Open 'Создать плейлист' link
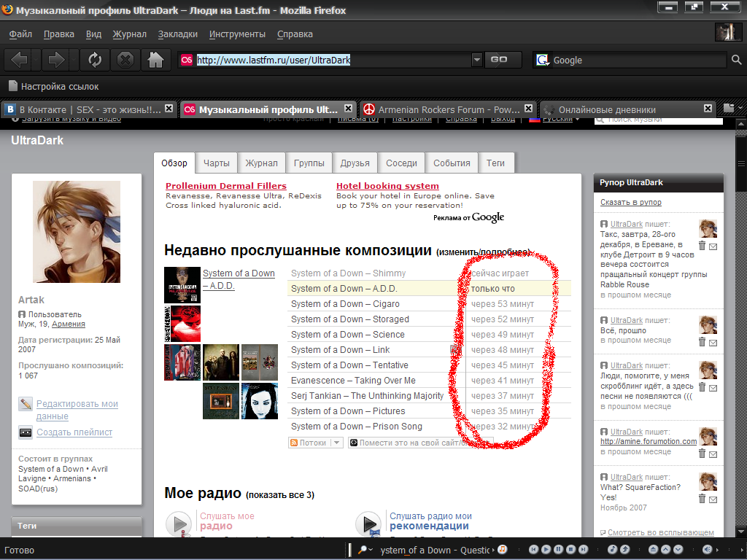This screenshot has height=560, width=747. pyautogui.click(x=74, y=432)
